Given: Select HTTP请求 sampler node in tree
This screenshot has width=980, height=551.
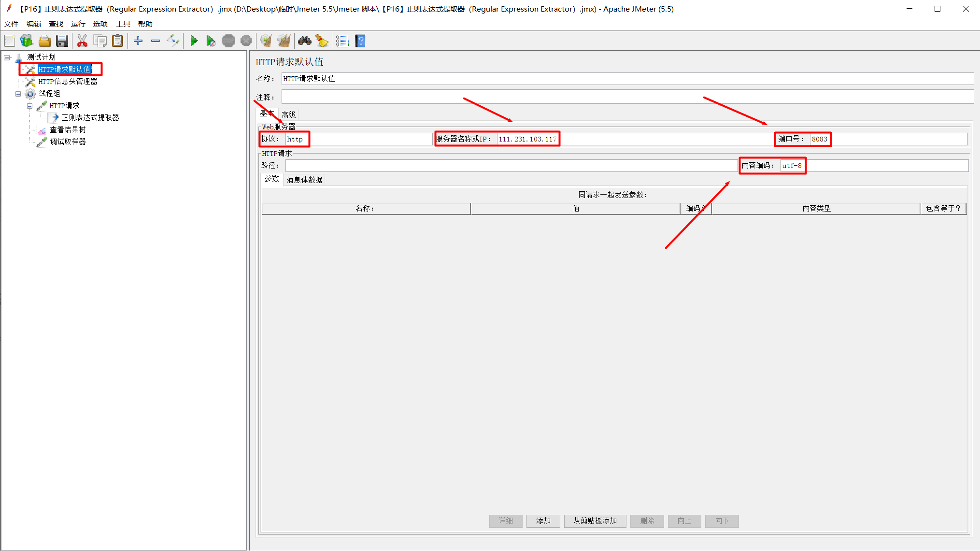Looking at the screenshot, I should [64, 105].
